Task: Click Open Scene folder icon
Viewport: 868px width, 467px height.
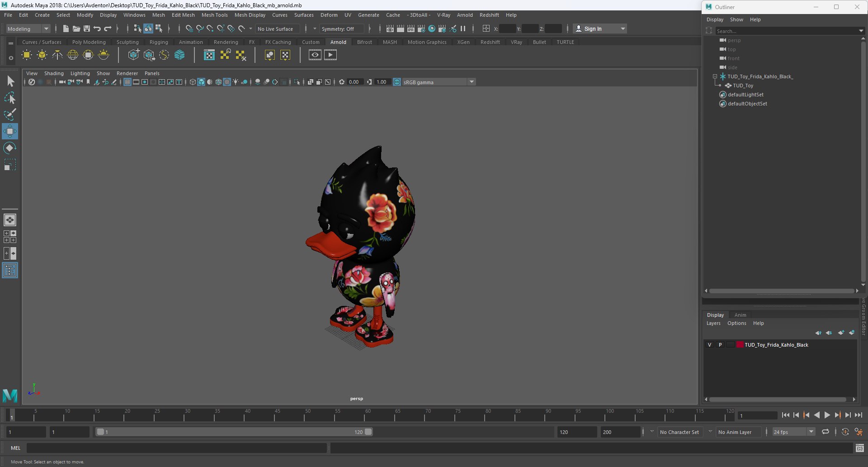Action: (x=76, y=29)
